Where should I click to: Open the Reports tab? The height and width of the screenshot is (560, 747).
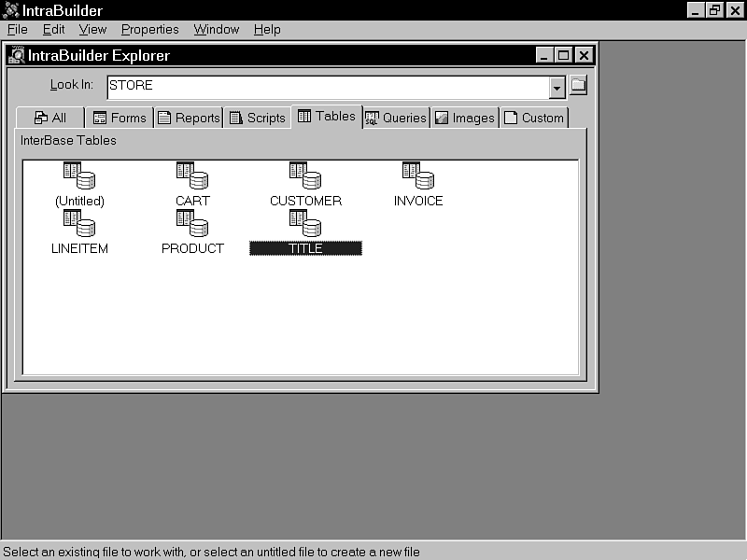tap(189, 118)
